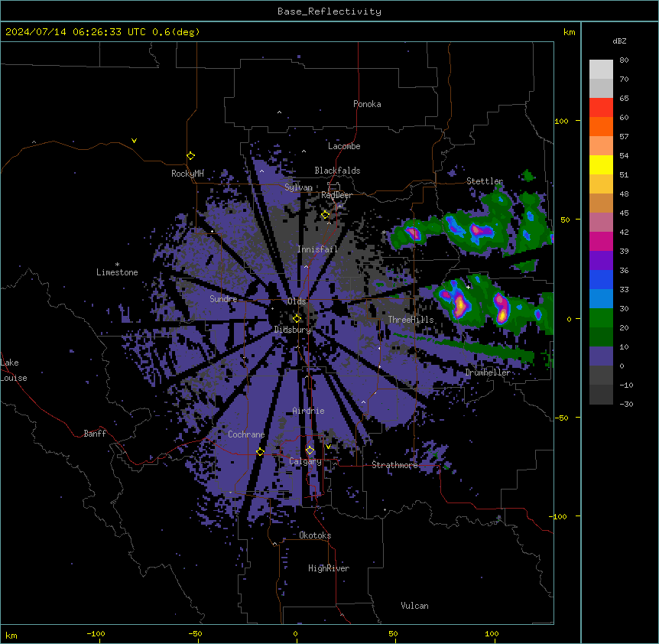This screenshot has height=644, width=659.
Task: Click the white plus marker on storm east of ThreeHills
Action: tap(468, 287)
